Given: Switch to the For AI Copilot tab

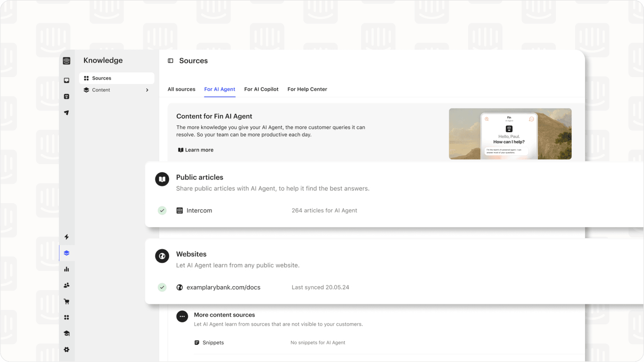Looking at the screenshot, I should coord(261,89).
